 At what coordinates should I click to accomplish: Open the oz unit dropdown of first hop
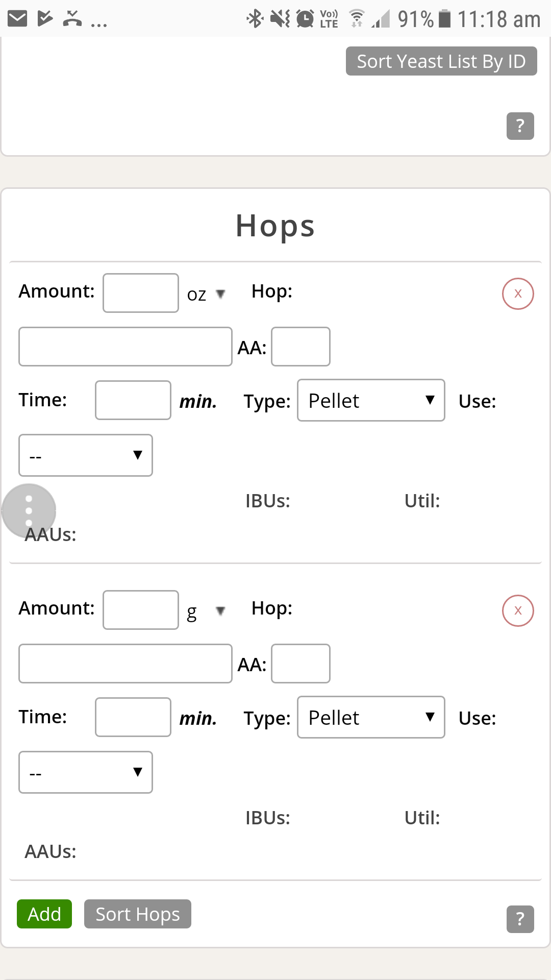click(206, 294)
